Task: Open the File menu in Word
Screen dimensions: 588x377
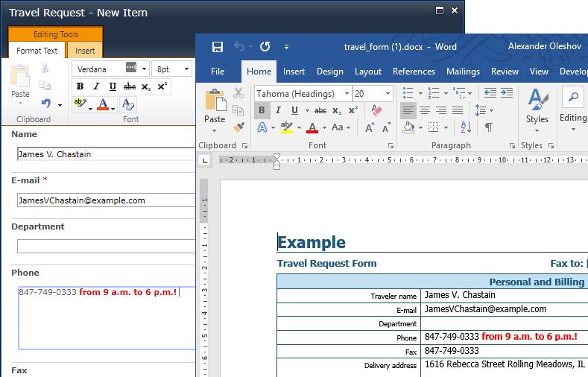Action: point(218,72)
